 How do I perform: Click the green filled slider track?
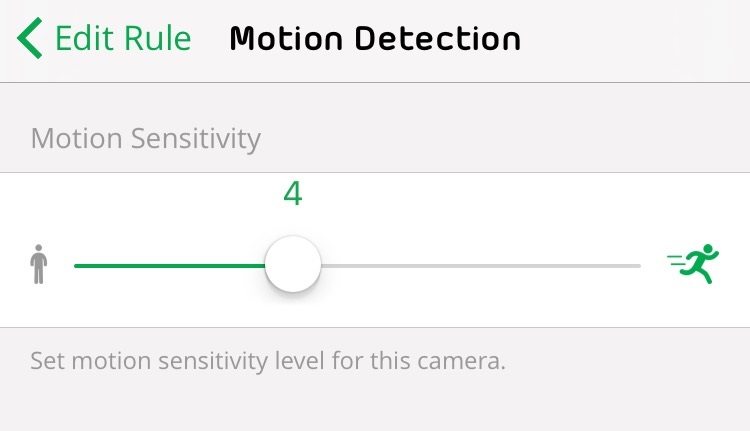(170, 265)
